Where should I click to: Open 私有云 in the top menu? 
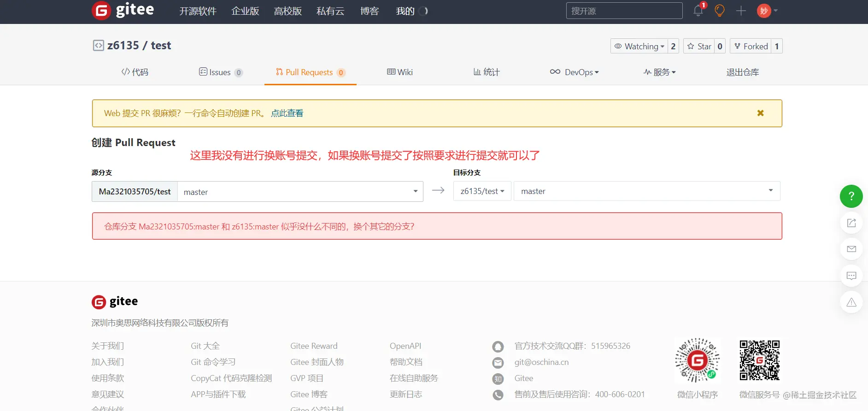pyautogui.click(x=330, y=11)
